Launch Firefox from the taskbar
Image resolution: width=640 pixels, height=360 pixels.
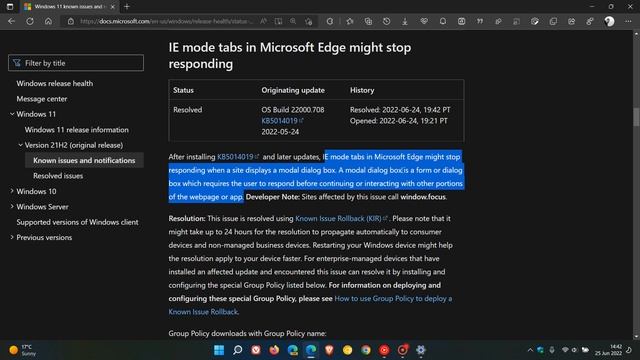[x=274, y=350]
